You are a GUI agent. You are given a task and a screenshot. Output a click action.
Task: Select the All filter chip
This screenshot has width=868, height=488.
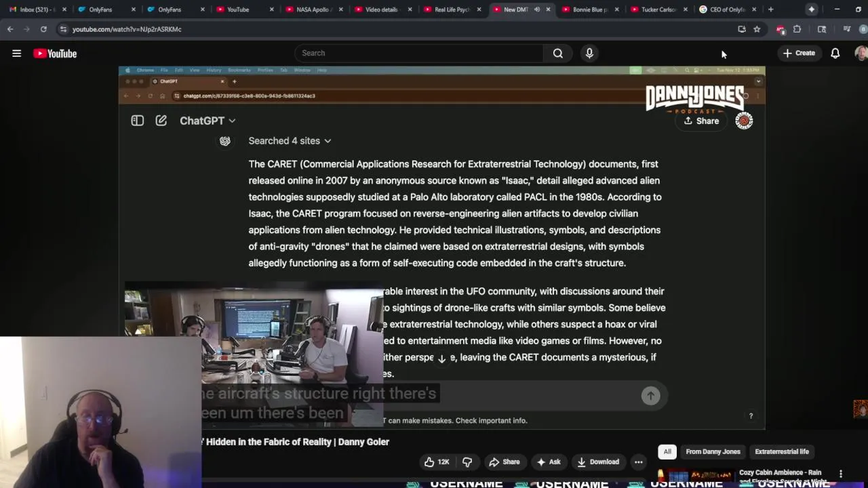(x=667, y=451)
